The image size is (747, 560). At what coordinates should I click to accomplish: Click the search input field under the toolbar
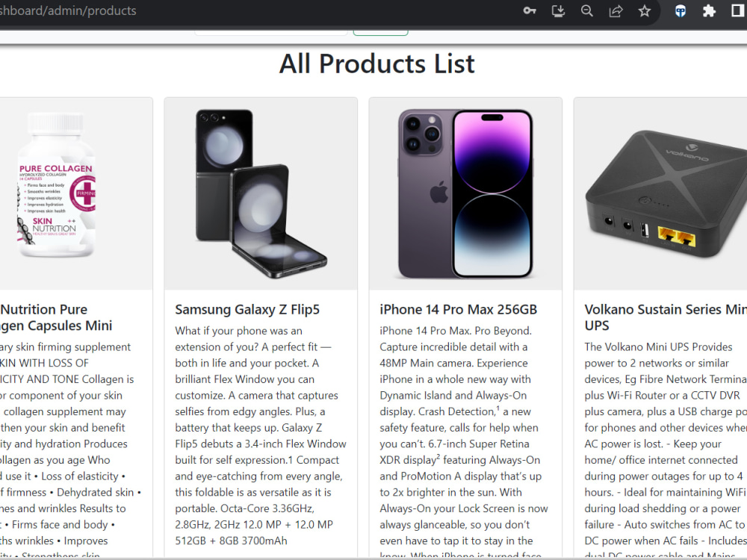tap(270, 32)
